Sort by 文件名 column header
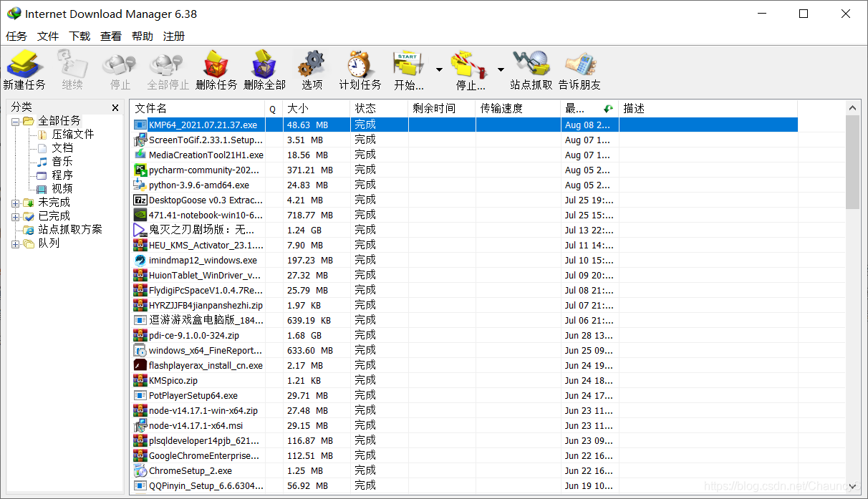 pos(198,108)
